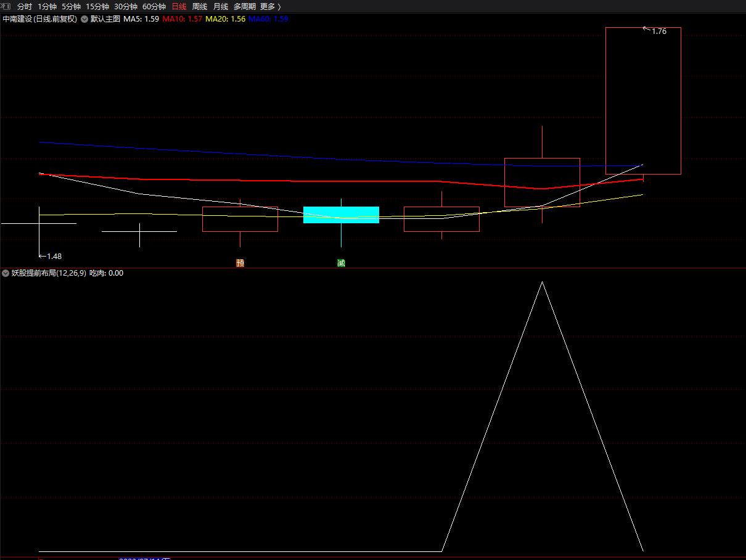Switch to 60分钟 period
This screenshot has width=746, height=560.
click(x=154, y=6)
